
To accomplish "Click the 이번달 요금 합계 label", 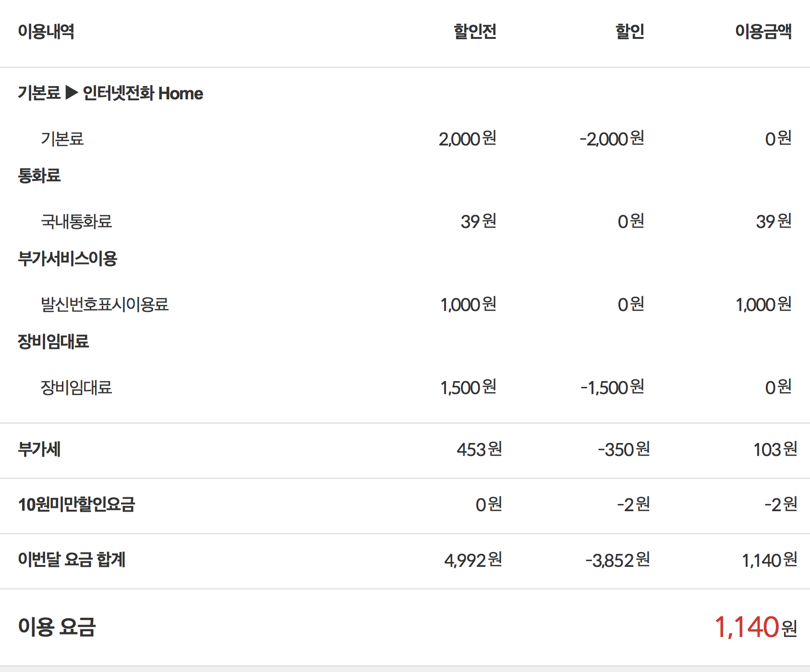I will [72, 560].
